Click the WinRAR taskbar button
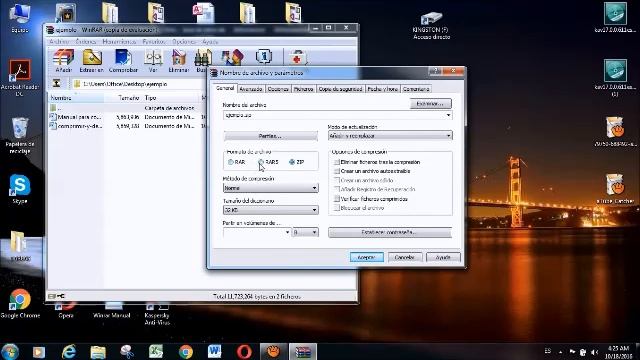Viewport: 640px width, 360px height. tap(302, 351)
